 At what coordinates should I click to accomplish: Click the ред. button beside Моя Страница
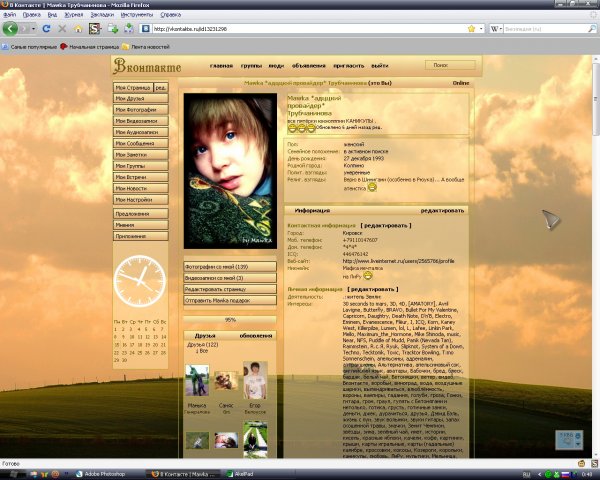tap(161, 88)
